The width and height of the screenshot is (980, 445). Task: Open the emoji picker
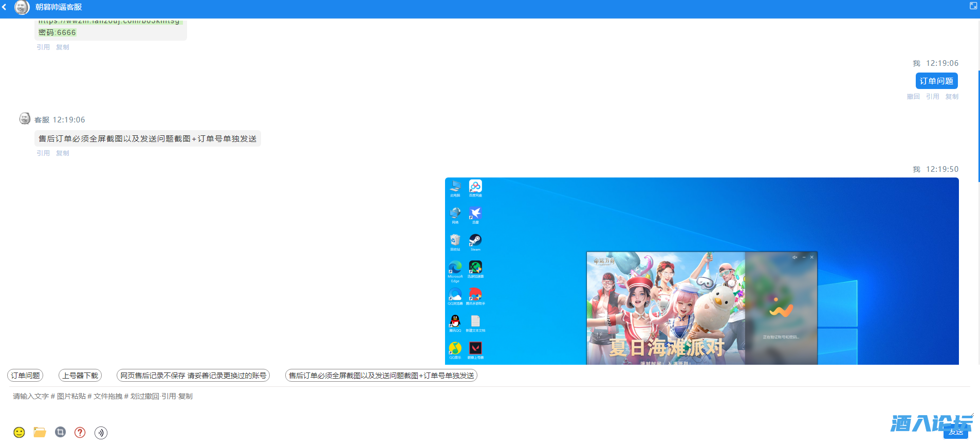click(19, 432)
